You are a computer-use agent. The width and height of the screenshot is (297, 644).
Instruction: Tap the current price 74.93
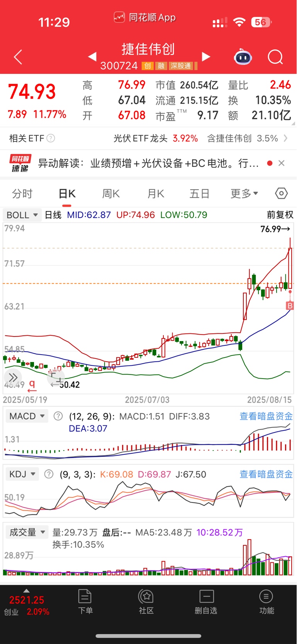[x=32, y=92]
